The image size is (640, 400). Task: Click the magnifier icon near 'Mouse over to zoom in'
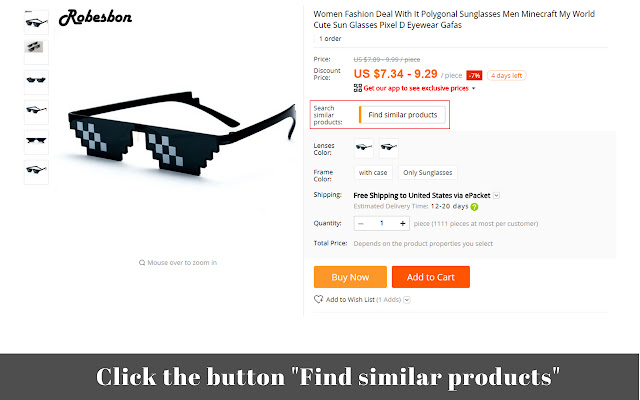[142, 262]
